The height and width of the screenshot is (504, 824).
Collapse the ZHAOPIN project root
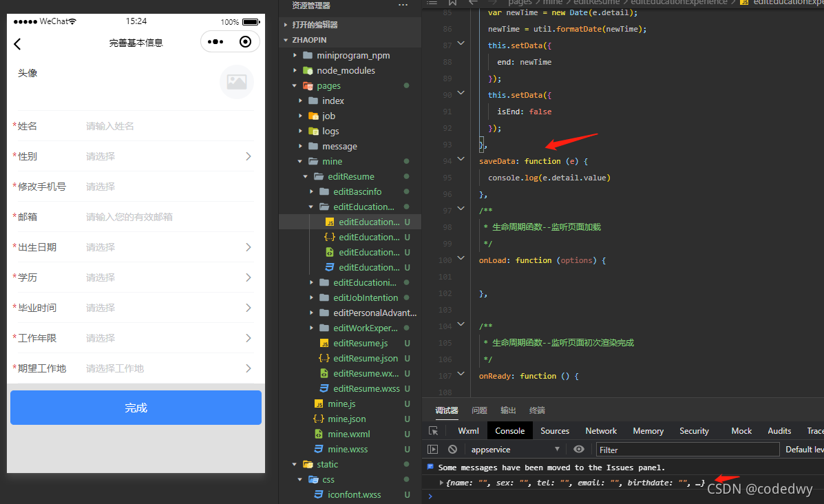coord(350,40)
